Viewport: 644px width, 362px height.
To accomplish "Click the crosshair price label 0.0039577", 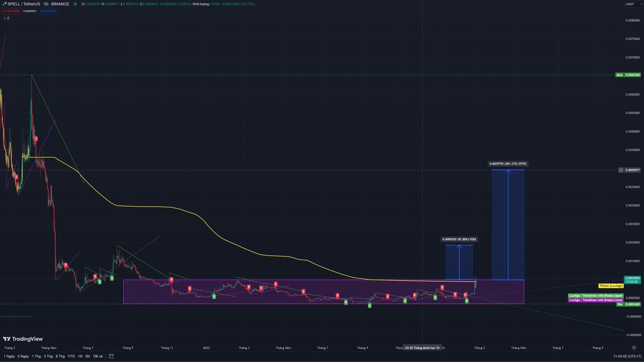I will tap(632, 170).
